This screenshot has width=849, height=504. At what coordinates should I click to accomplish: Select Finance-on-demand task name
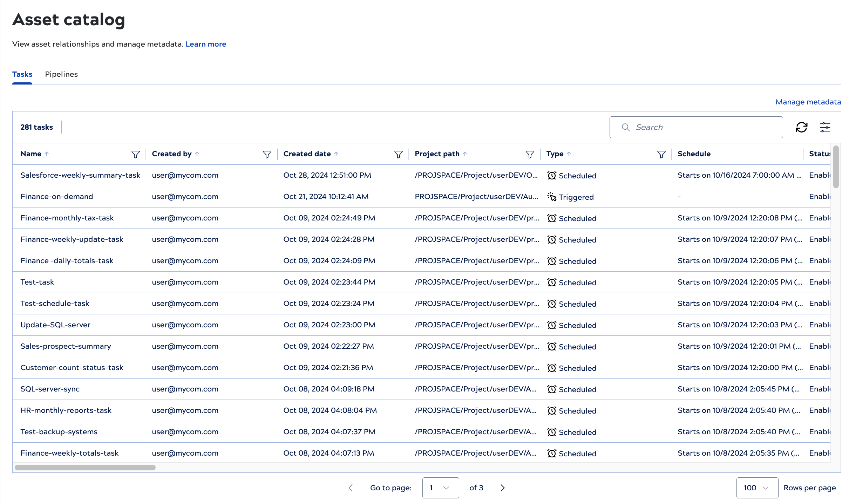(x=57, y=197)
